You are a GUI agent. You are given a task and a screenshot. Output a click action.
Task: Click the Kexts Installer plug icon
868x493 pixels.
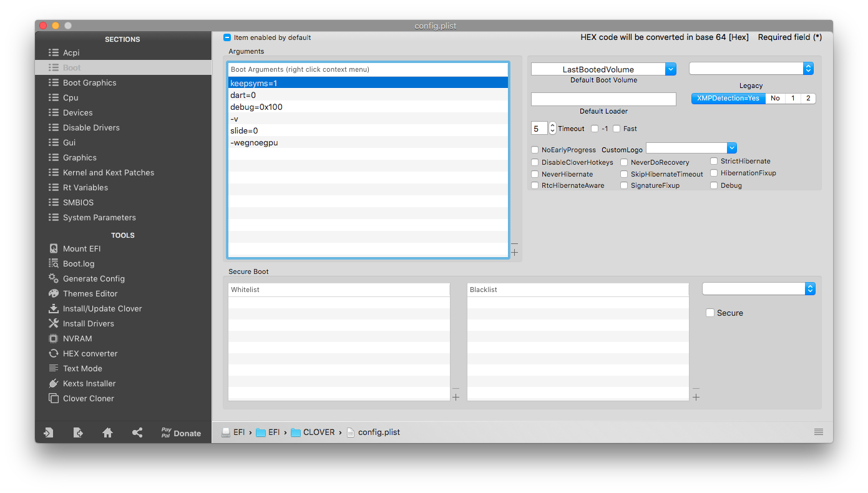click(54, 383)
